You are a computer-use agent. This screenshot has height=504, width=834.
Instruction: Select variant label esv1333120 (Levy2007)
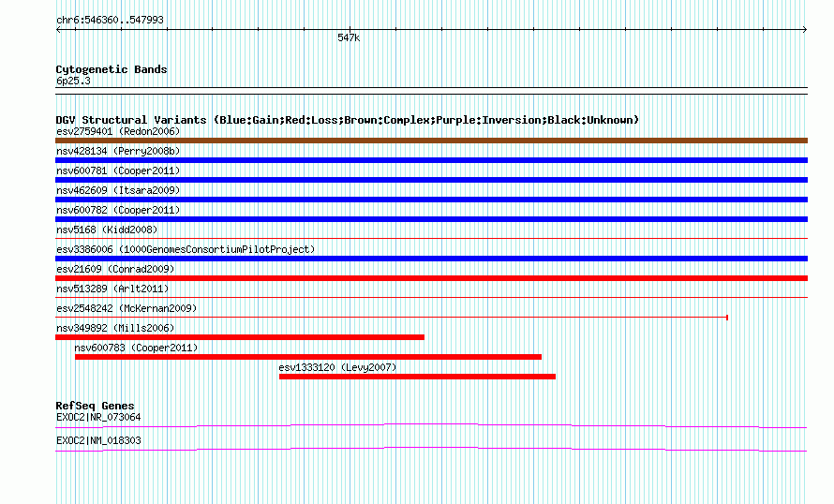click(337, 367)
